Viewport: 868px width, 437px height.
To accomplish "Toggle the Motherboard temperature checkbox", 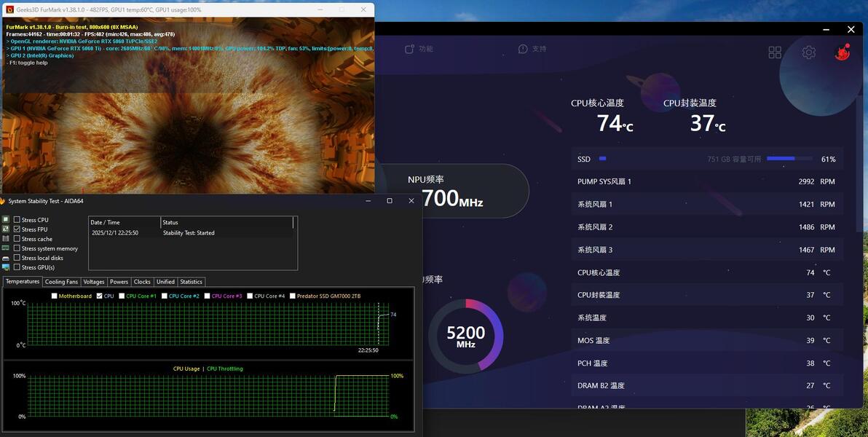I will tap(54, 296).
